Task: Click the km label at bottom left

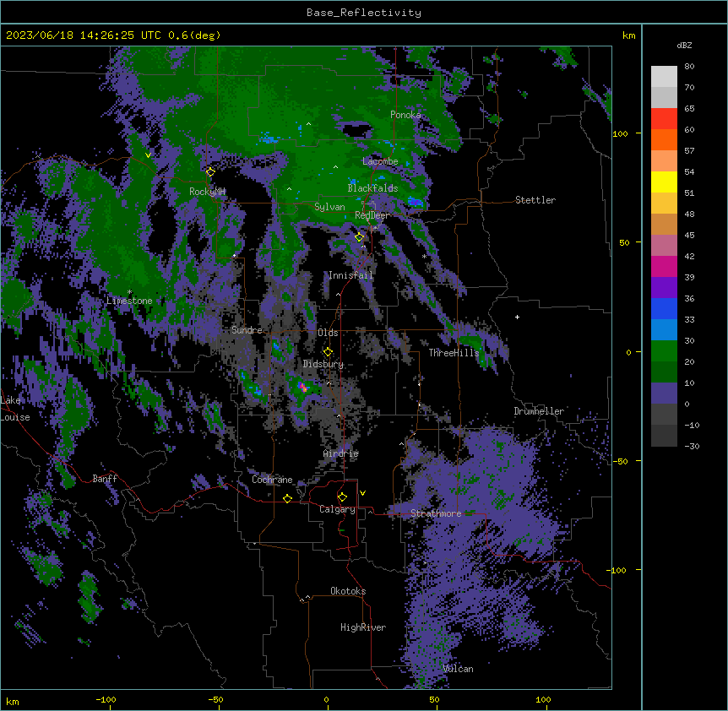Action: pyautogui.click(x=13, y=701)
